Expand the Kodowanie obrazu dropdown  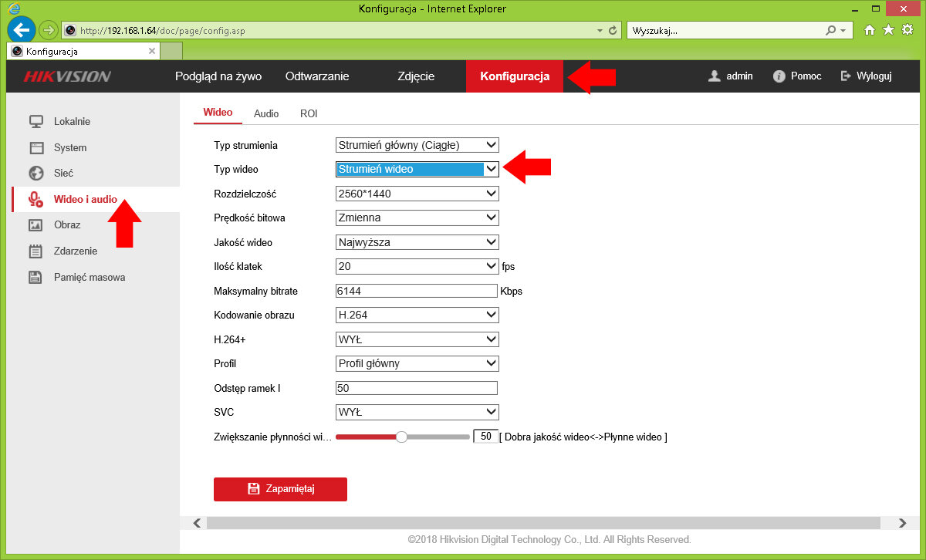coord(417,315)
